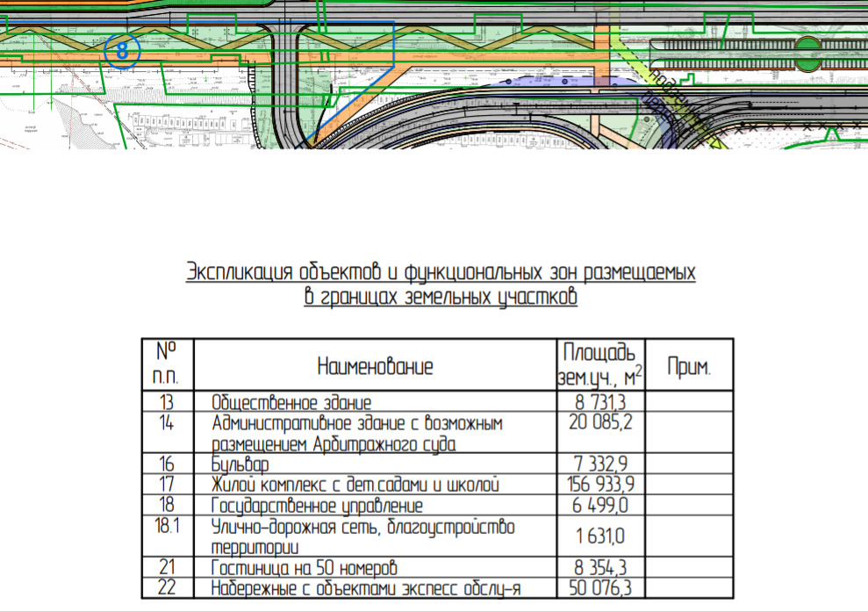Viewport: 868px width, 612px height.
Task: Click the 'Площадь зем.уч., м2' header cell
Action: point(600,365)
